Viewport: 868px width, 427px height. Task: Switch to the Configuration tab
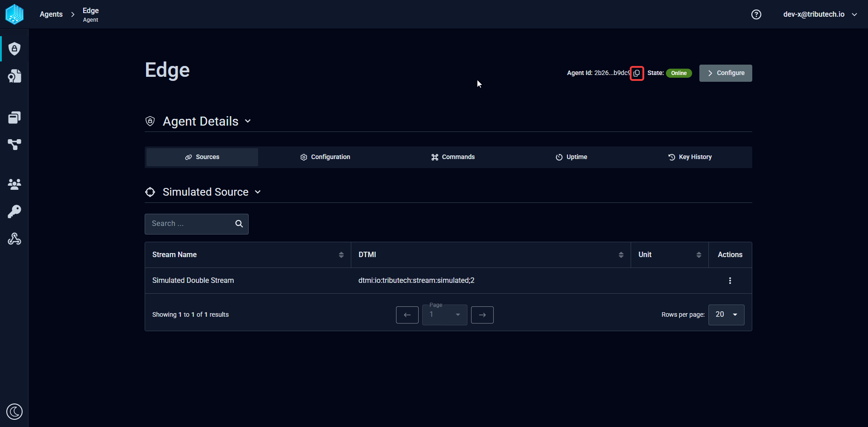325,157
